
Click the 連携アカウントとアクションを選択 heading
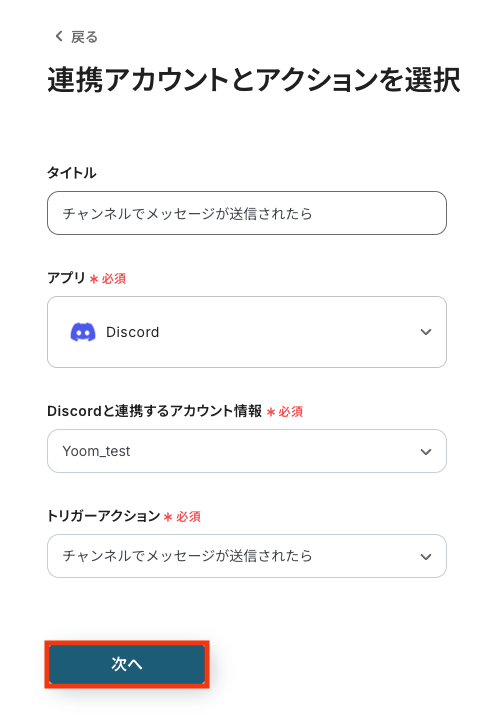click(x=254, y=80)
